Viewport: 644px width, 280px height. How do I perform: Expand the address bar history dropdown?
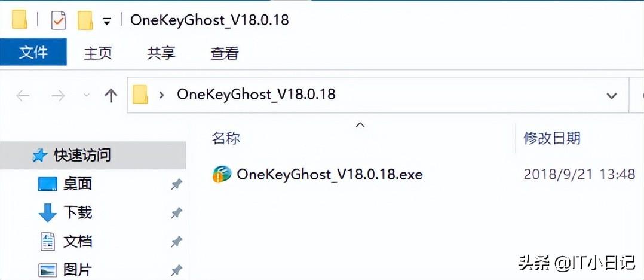(x=612, y=96)
